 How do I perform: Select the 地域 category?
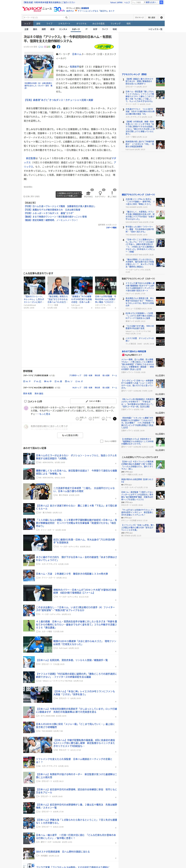coord(114,29)
